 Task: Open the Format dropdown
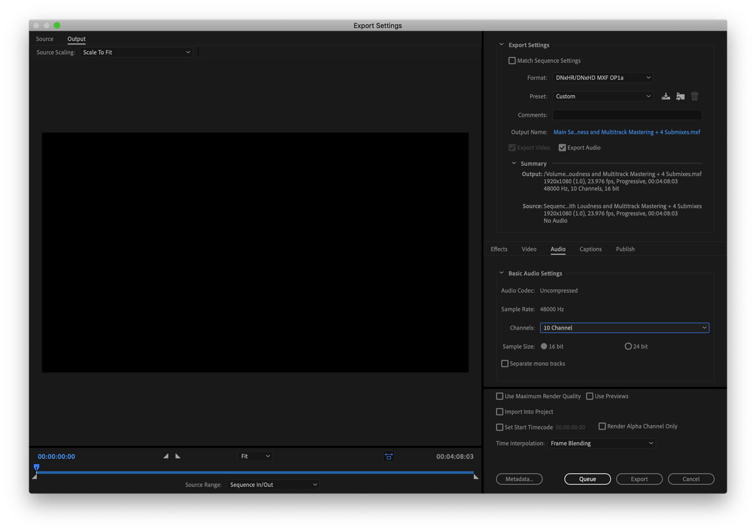pos(602,78)
